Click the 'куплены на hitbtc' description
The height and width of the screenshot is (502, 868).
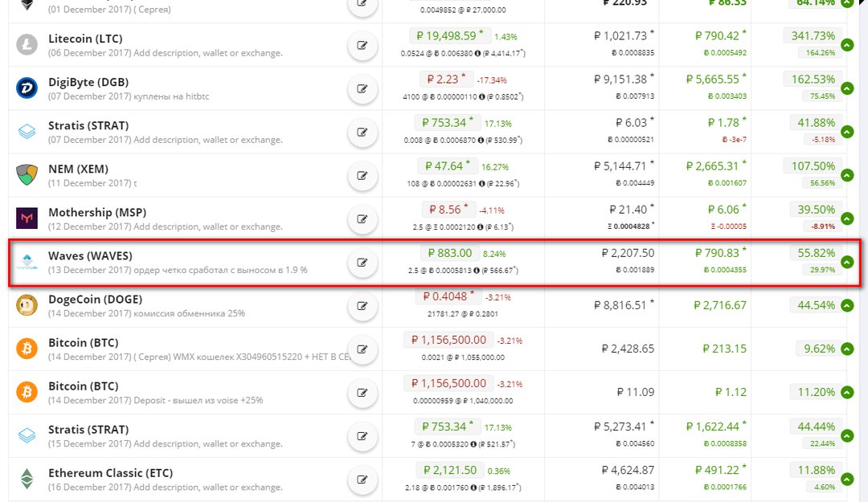171,96
